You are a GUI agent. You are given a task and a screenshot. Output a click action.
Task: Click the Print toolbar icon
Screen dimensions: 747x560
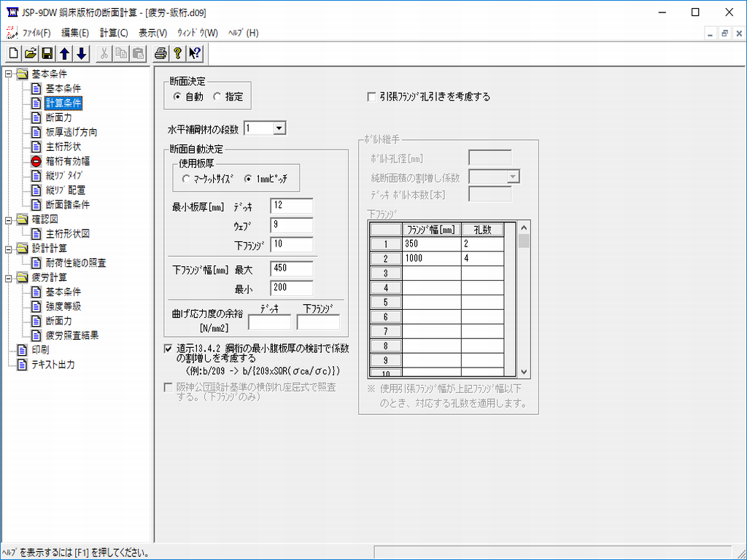[160, 53]
